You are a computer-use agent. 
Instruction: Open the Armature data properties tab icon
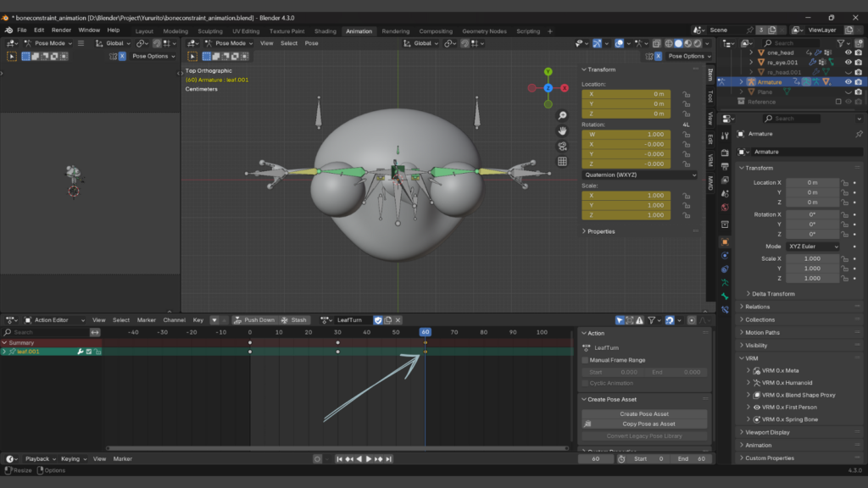click(x=725, y=283)
